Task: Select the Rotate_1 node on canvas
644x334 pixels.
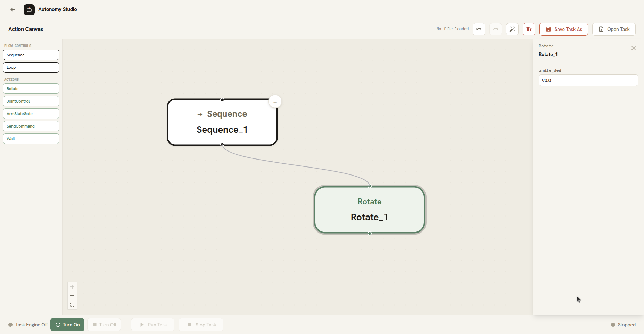Action: (370, 210)
